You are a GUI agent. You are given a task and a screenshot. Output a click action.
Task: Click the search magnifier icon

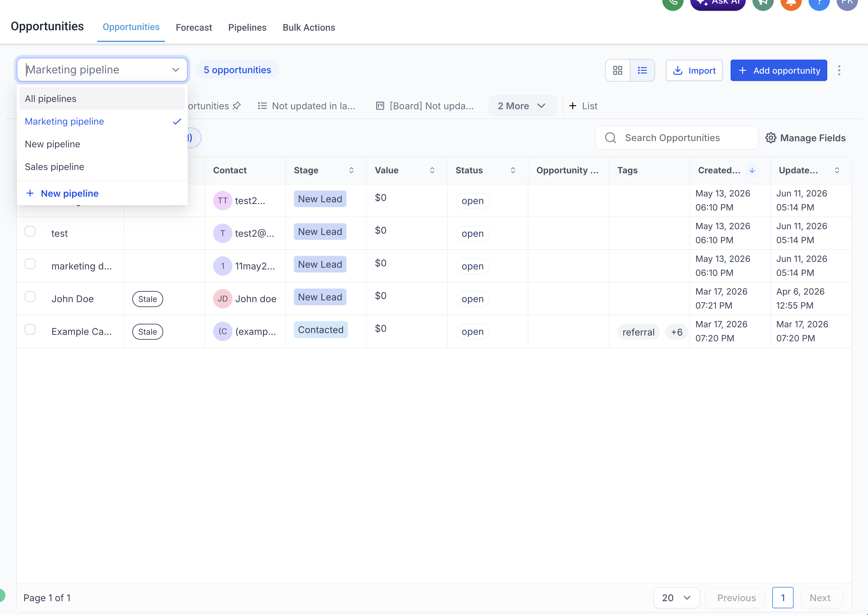[x=610, y=138]
